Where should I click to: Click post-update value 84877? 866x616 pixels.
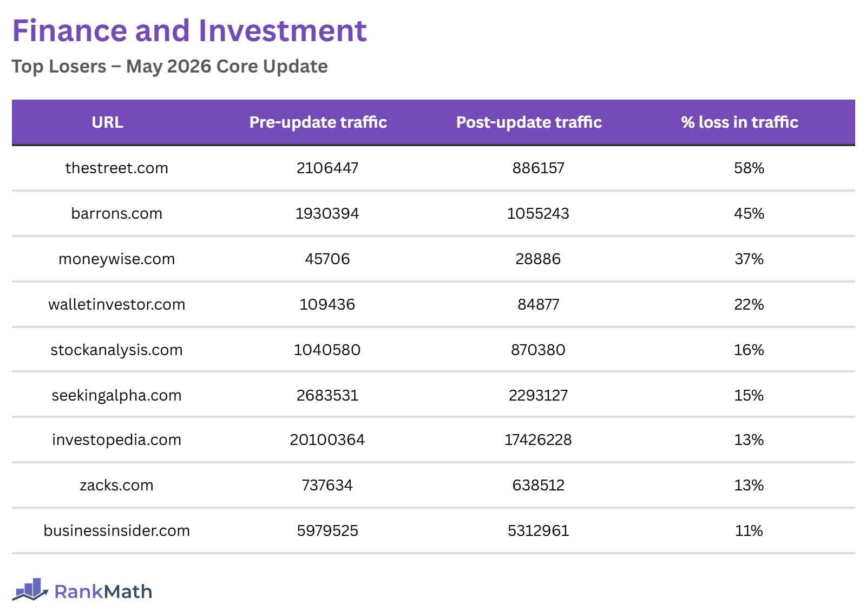pos(539,304)
